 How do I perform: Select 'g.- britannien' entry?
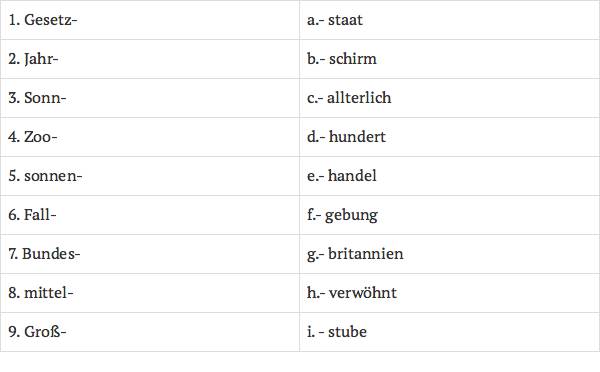(x=450, y=254)
